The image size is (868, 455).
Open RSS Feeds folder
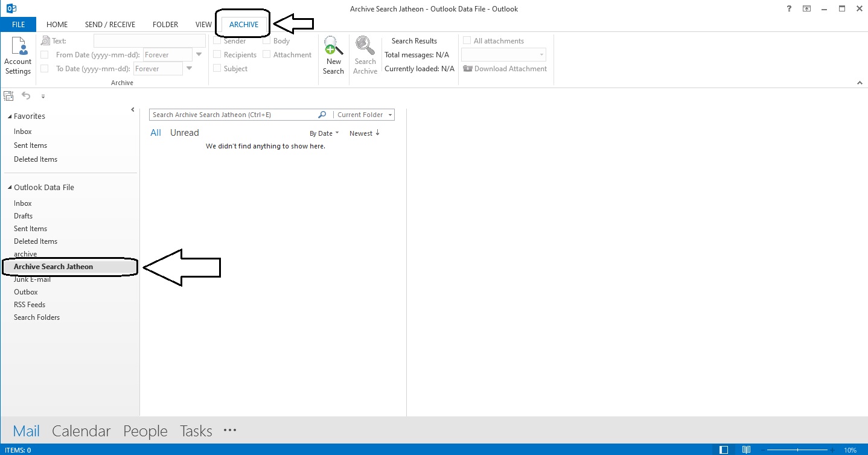click(30, 305)
